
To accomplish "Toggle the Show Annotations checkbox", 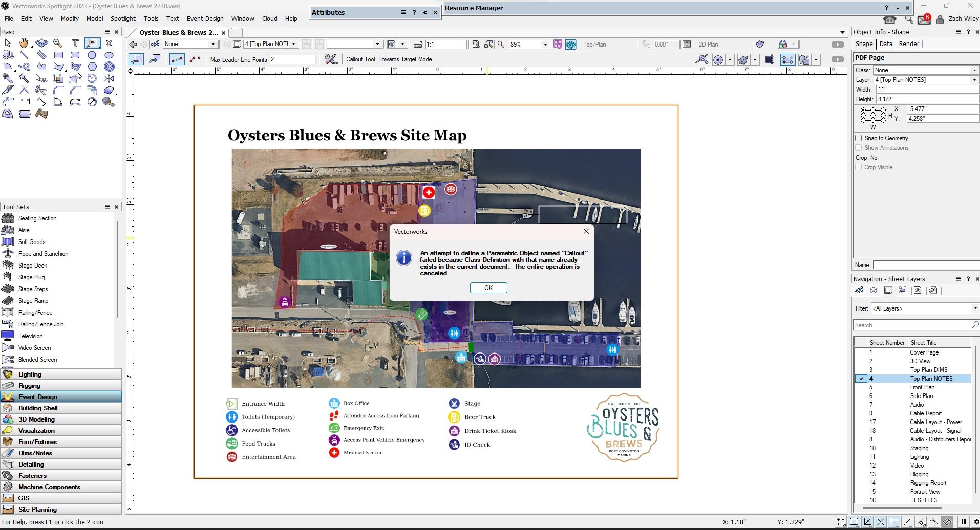I will coord(859,148).
